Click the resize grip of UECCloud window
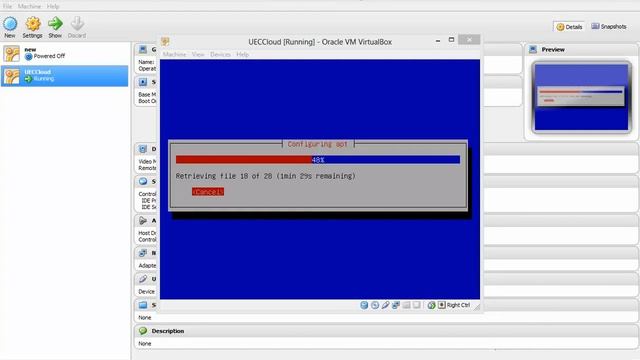The width and height of the screenshot is (640, 360). point(477,307)
